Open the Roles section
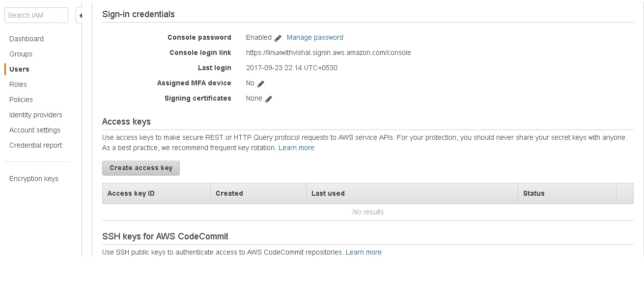Image resolution: width=644 pixels, height=285 pixels. click(18, 84)
